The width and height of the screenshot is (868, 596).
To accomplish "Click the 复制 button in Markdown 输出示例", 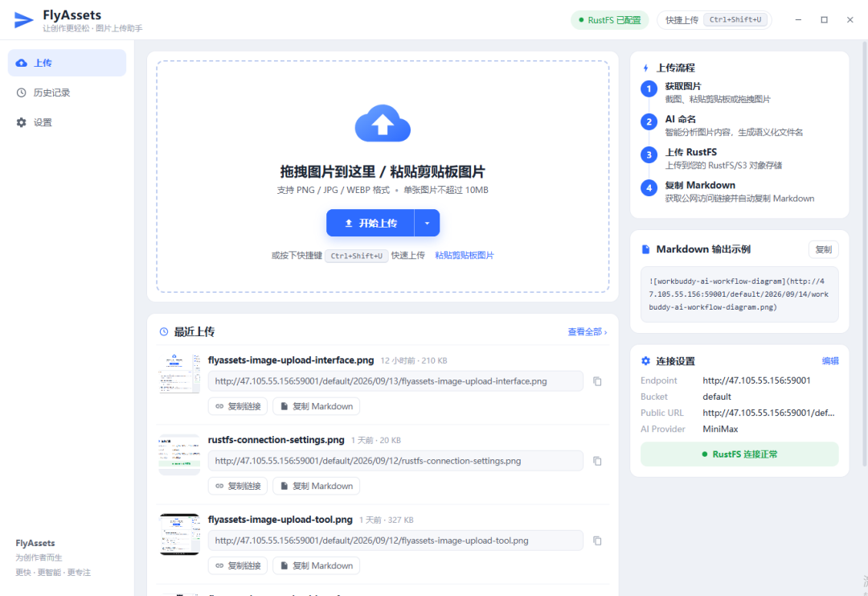I will pos(823,249).
